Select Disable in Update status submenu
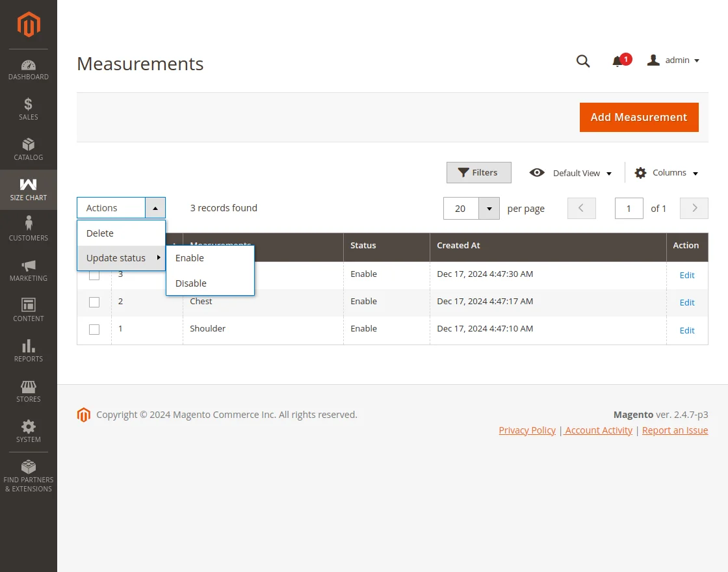The height and width of the screenshot is (572, 728). click(x=191, y=283)
